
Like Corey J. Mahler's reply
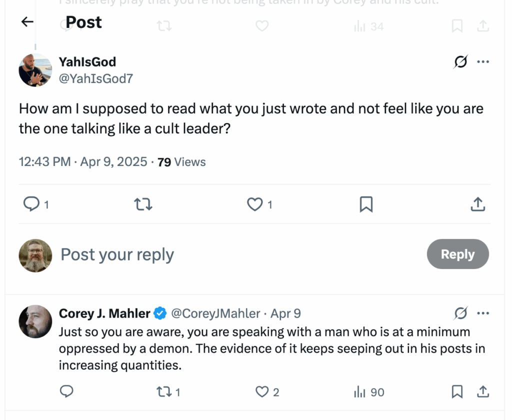262,391
